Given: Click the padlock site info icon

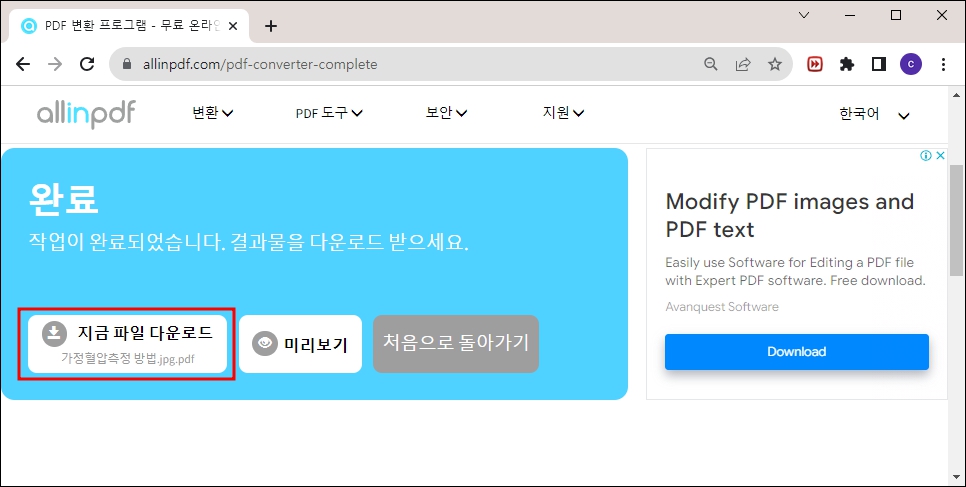Looking at the screenshot, I should tap(128, 64).
